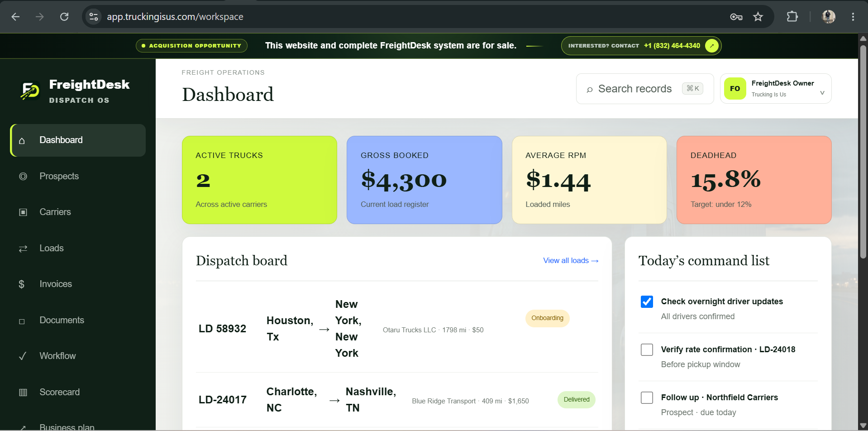Click the Gross Booked $4,300 card
This screenshot has width=868, height=431.
coord(424,180)
